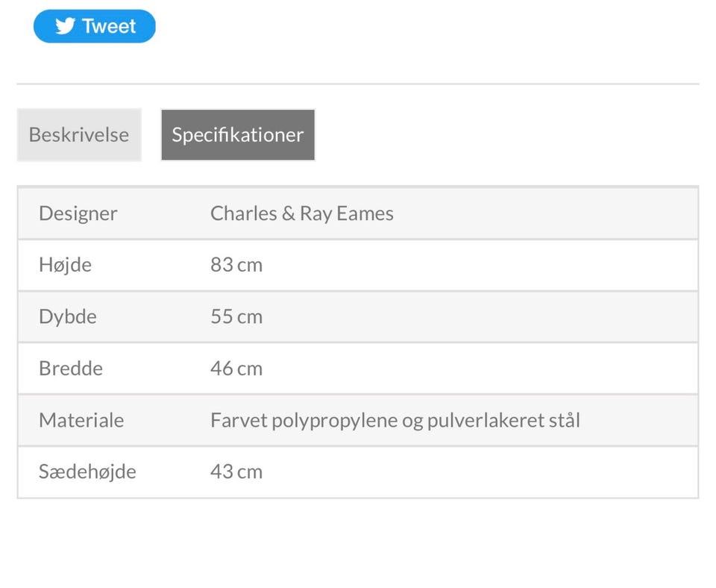Viewport: 716px width, 588px height.
Task: Select the Specifikationer tab
Action: (238, 135)
